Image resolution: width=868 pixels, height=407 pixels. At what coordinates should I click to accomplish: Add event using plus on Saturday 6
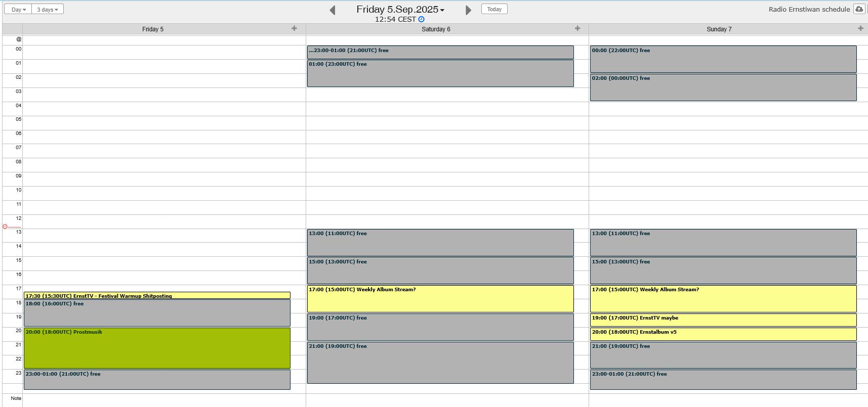pos(577,28)
